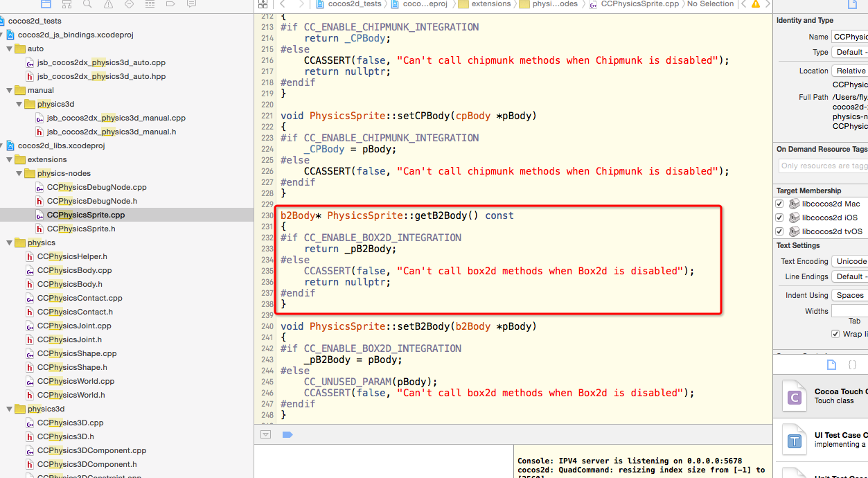
Task: Go forward in editor history
Action: 301,3
